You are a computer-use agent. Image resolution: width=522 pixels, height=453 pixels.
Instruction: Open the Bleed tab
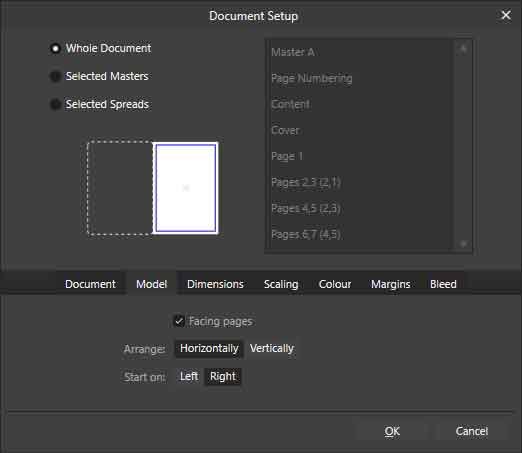point(443,284)
